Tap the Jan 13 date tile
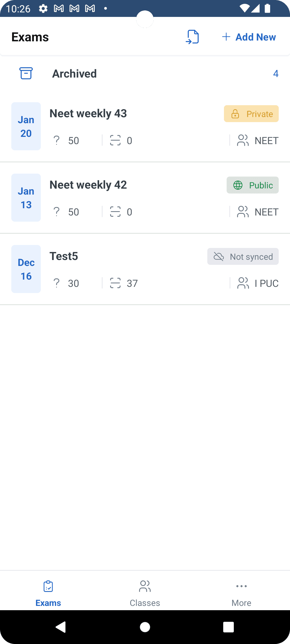This screenshot has height=644, width=290. coord(26,197)
